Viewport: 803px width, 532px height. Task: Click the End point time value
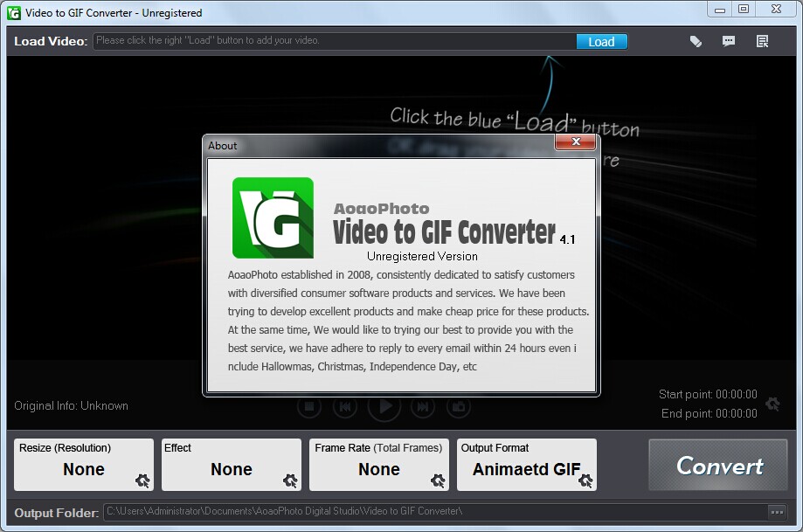pyautogui.click(x=736, y=414)
